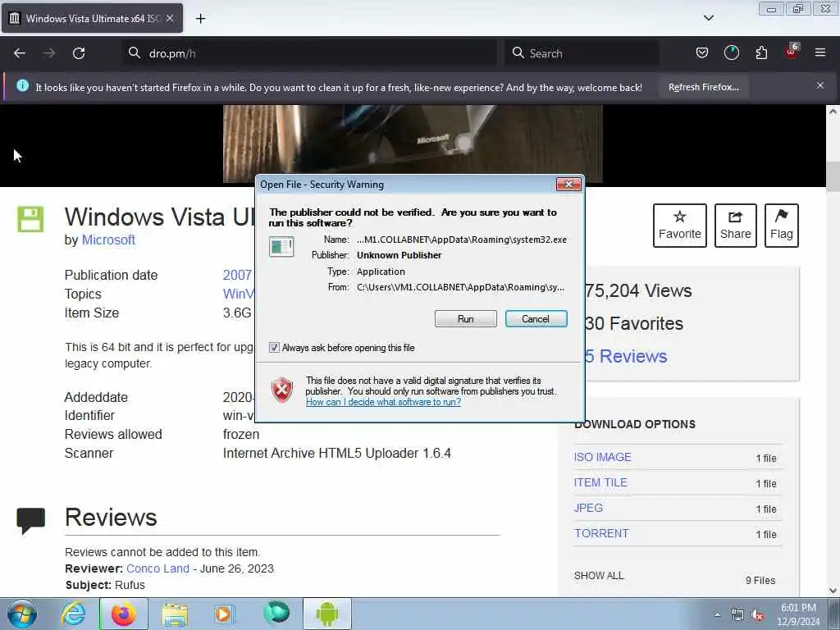Cancel the security warning dialog

click(536, 319)
